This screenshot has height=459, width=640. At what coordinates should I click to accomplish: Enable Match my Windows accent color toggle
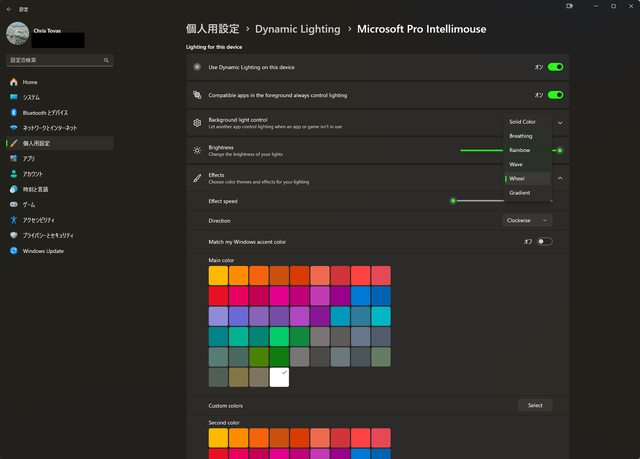coord(544,241)
